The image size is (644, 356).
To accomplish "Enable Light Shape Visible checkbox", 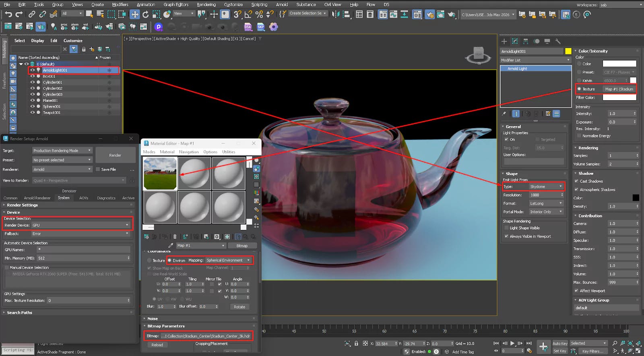I will click(x=506, y=228).
